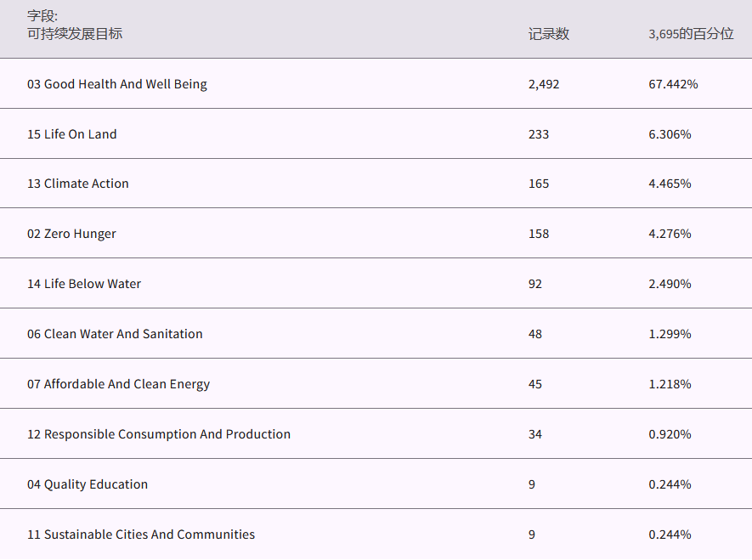
Task: Click the 可持续发展目标 field header
Action: (x=75, y=34)
